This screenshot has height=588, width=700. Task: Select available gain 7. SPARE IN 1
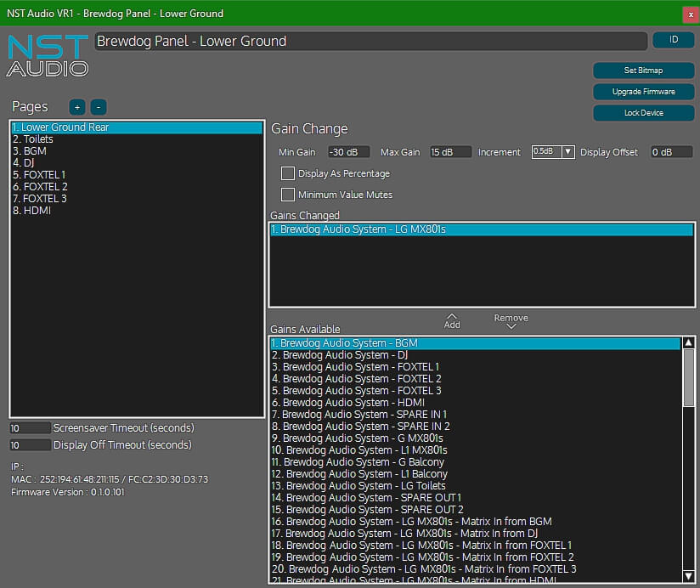point(476,415)
